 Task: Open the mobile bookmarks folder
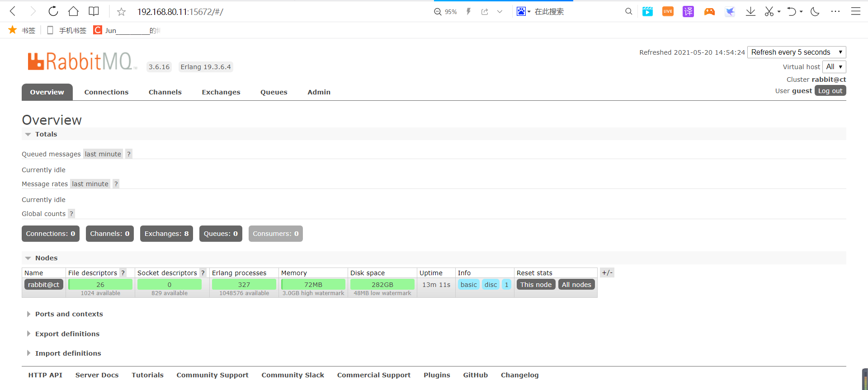(66, 30)
